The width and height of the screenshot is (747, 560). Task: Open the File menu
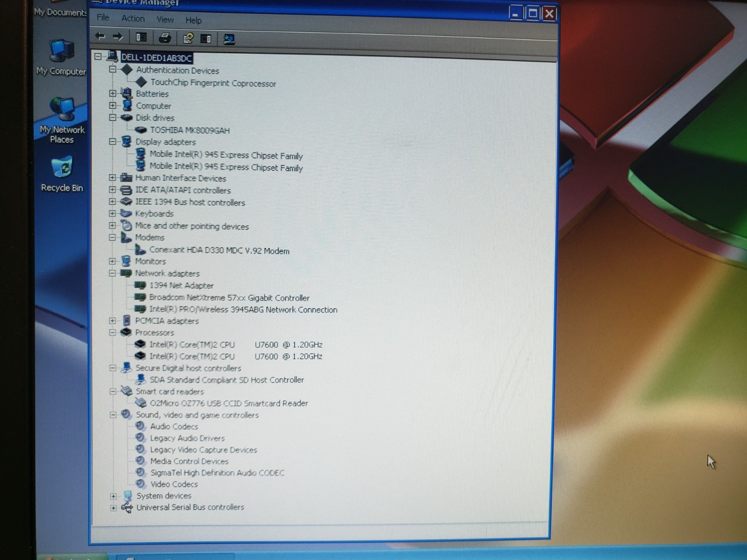[103, 18]
